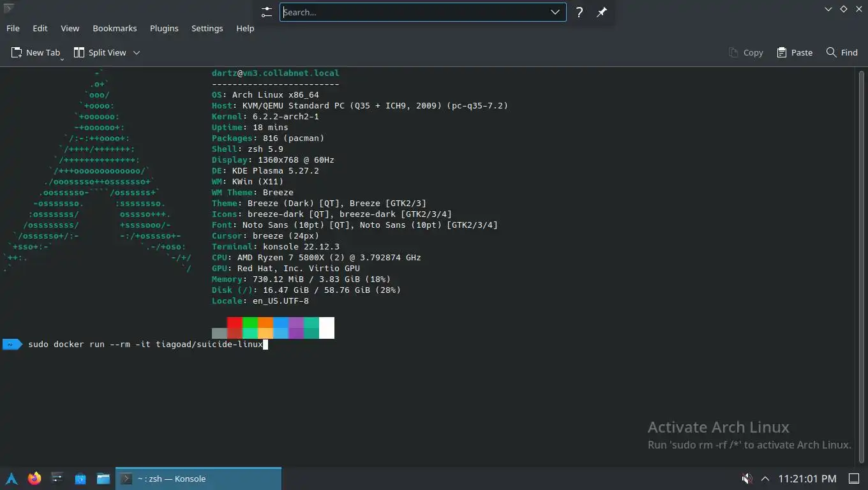The height and width of the screenshot is (490, 868).
Task: Click the muted audio volume tray icon
Action: 746,479
